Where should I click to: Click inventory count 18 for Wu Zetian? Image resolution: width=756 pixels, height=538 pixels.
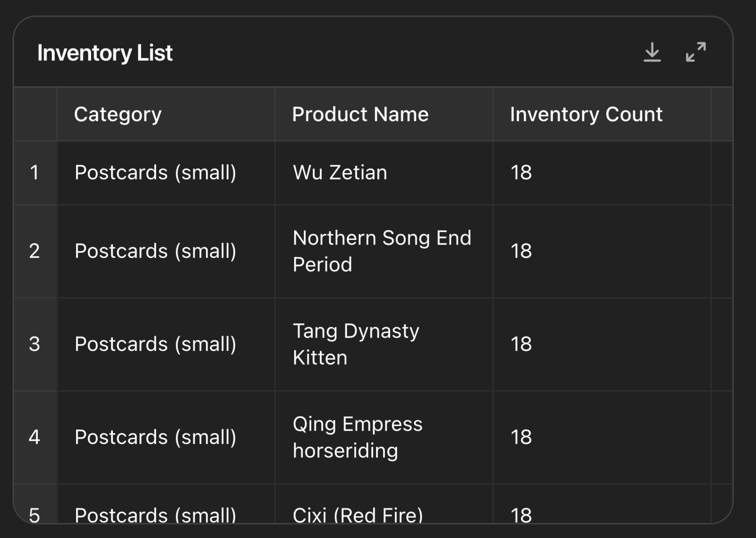(x=602, y=173)
